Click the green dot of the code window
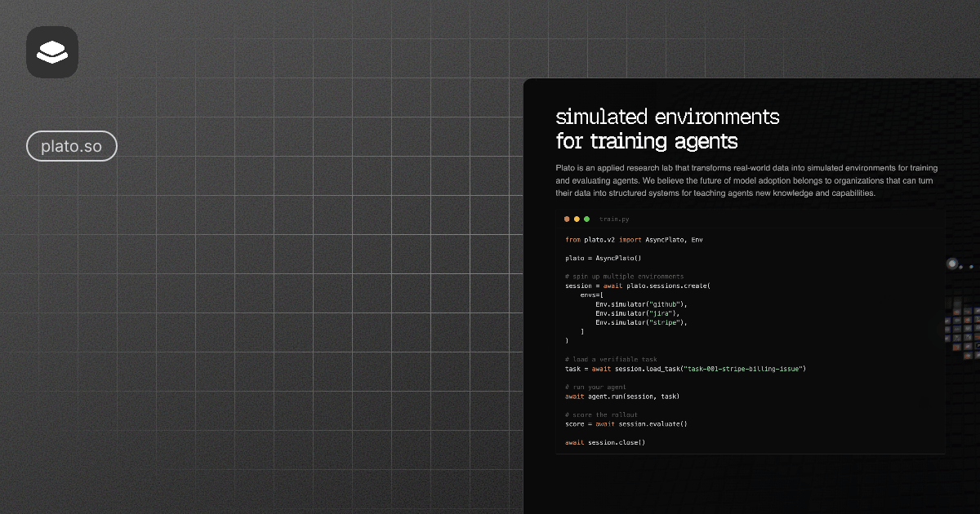Image resolution: width=980 pixels, height=514 pixels. coord(586,219)
